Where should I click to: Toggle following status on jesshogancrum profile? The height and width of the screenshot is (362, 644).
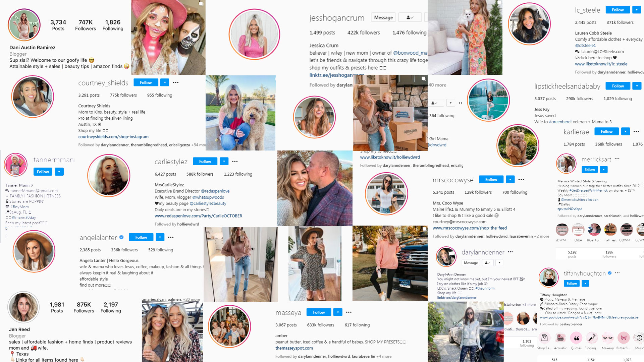410,17
